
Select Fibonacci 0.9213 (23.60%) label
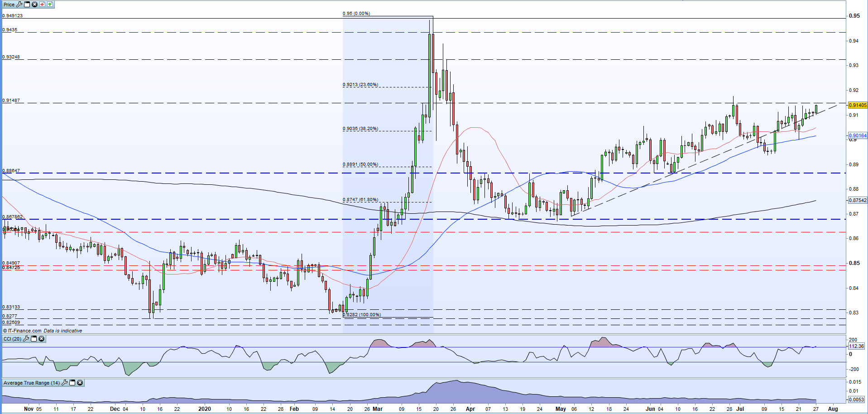(360, 85)
